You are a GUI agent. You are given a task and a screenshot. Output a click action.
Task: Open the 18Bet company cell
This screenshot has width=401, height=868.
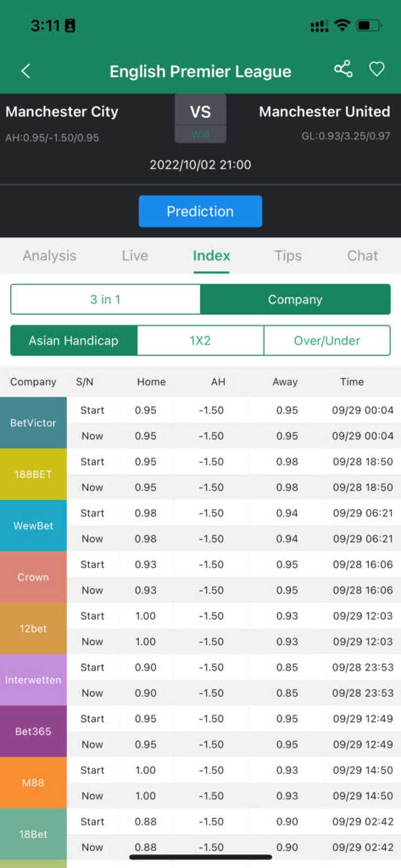tap(33, 834)
